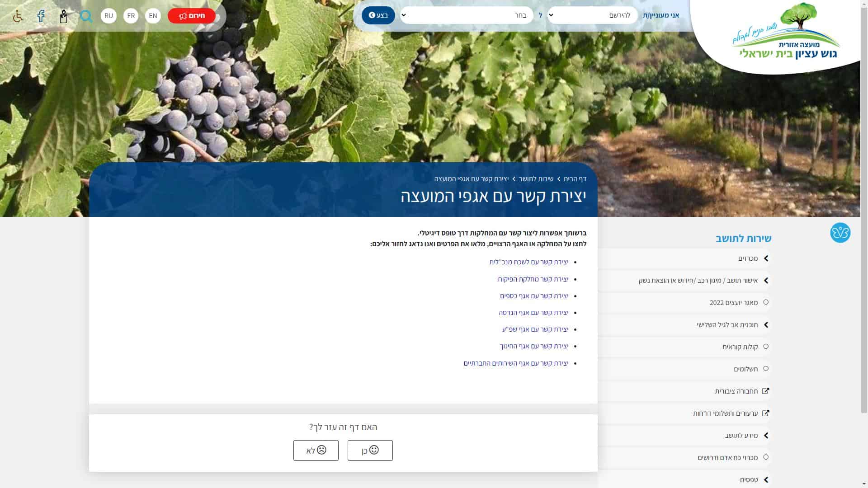Open site search with magnifier icon
Screen dimensions: 868x488
(86, 16)
